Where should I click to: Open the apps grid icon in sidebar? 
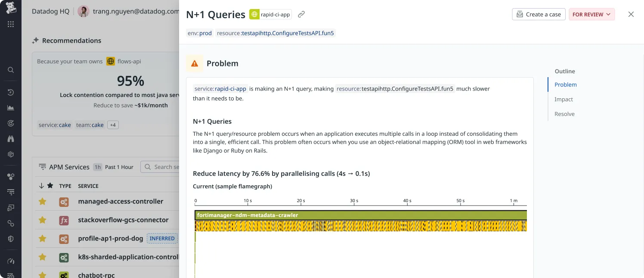point(11,24)
